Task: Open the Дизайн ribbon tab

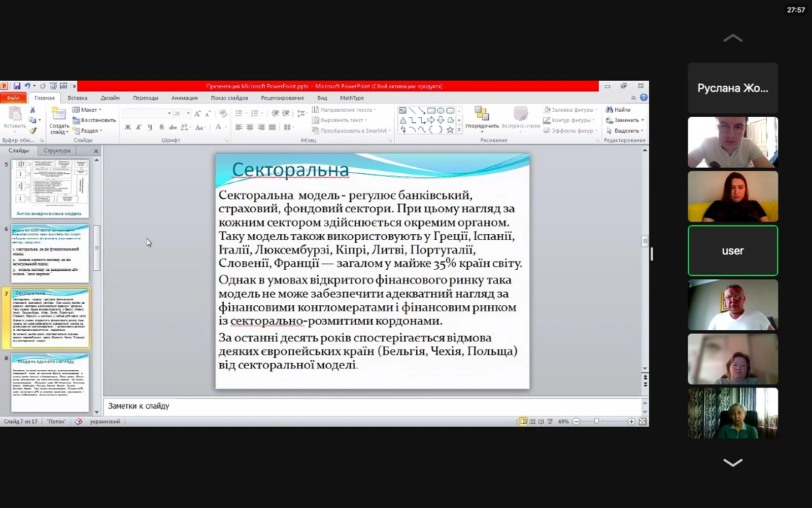Action: (110, 98)
